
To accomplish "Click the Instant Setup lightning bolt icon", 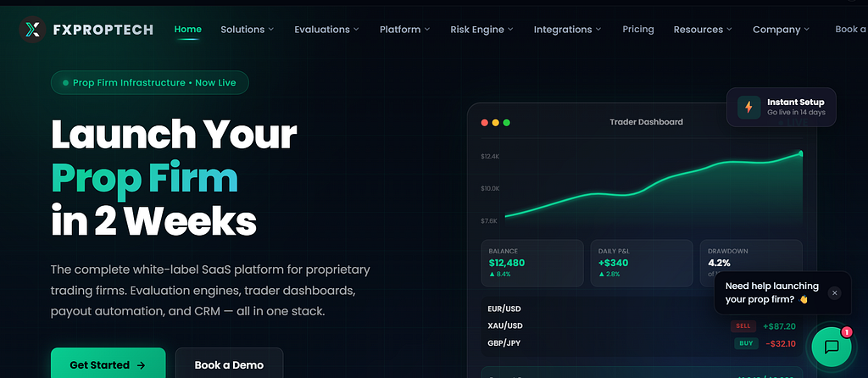I will [x=748, y=107].
